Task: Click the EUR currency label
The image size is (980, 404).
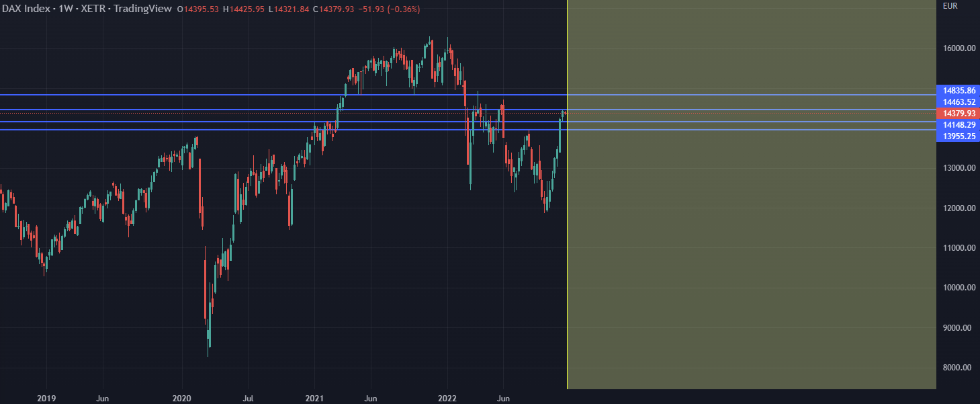Action: (x=950, y=6)
